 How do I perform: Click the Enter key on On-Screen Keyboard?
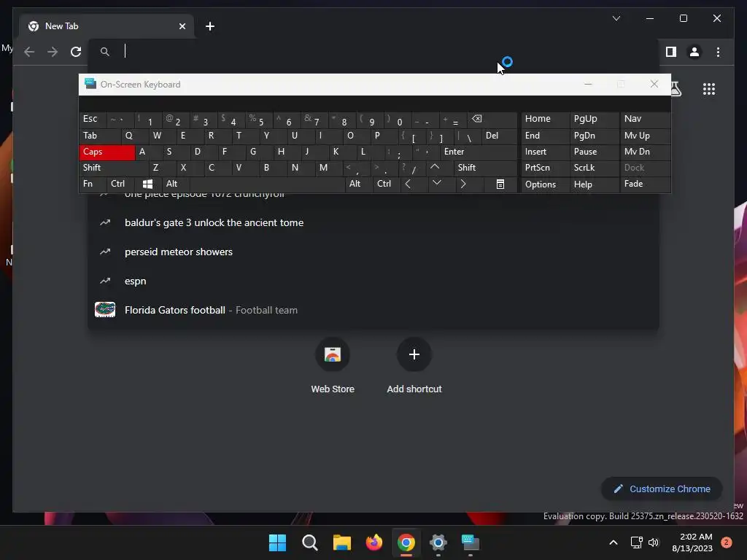479,152
